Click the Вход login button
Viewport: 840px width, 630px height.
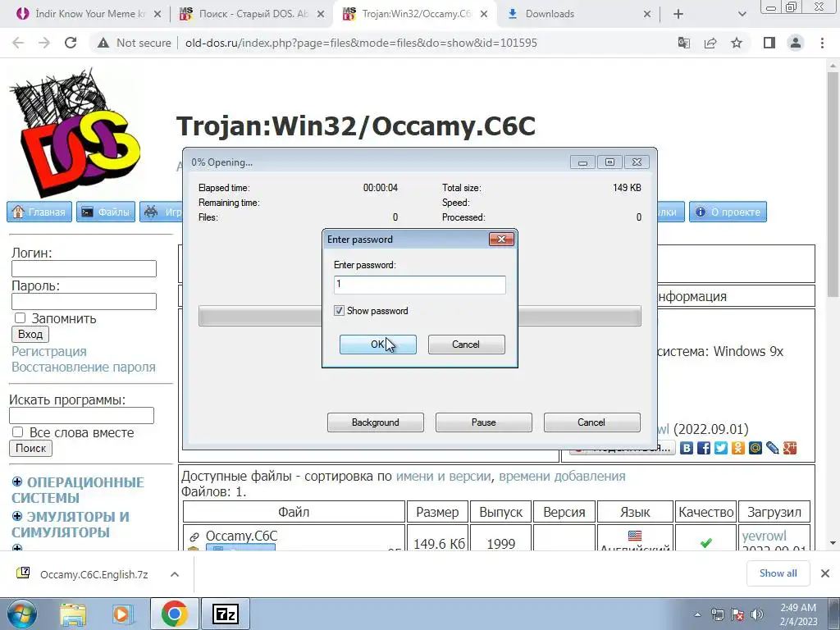[30, 335]
